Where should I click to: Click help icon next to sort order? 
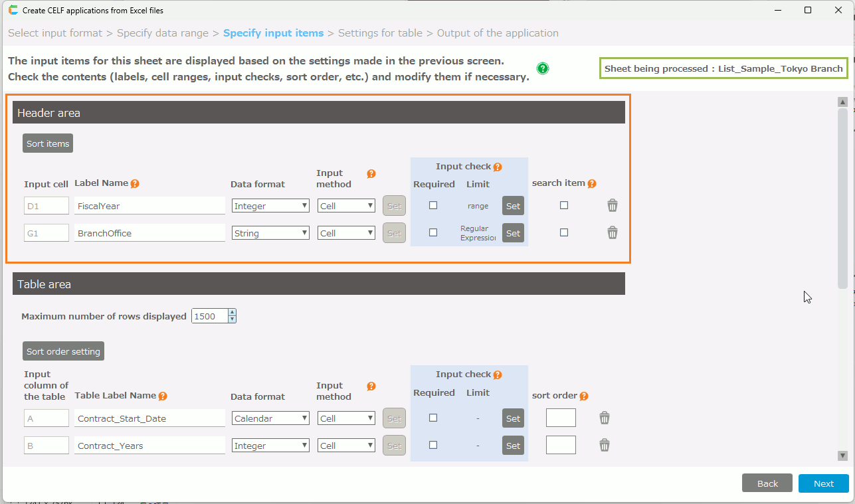coord(584,396)
